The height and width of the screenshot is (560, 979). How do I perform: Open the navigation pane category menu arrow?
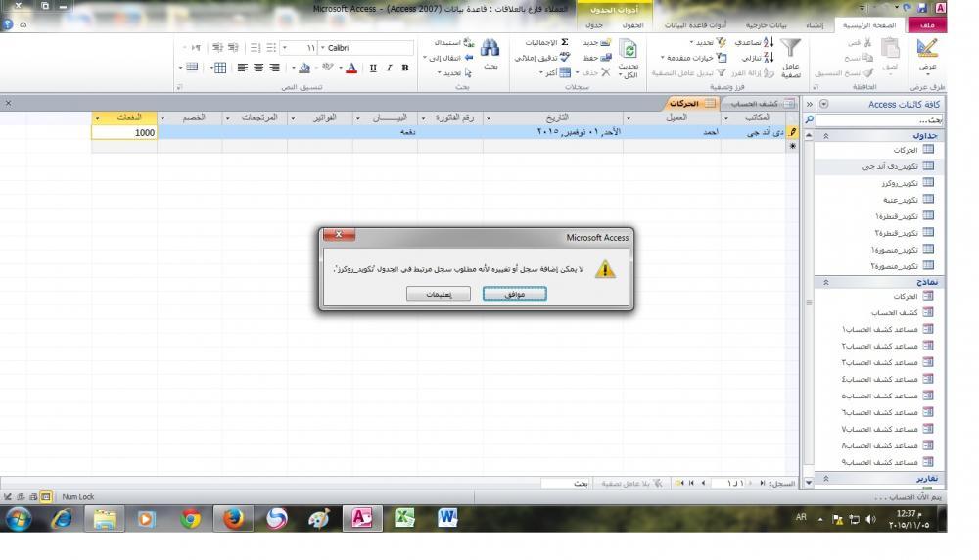tap(823, 104)
